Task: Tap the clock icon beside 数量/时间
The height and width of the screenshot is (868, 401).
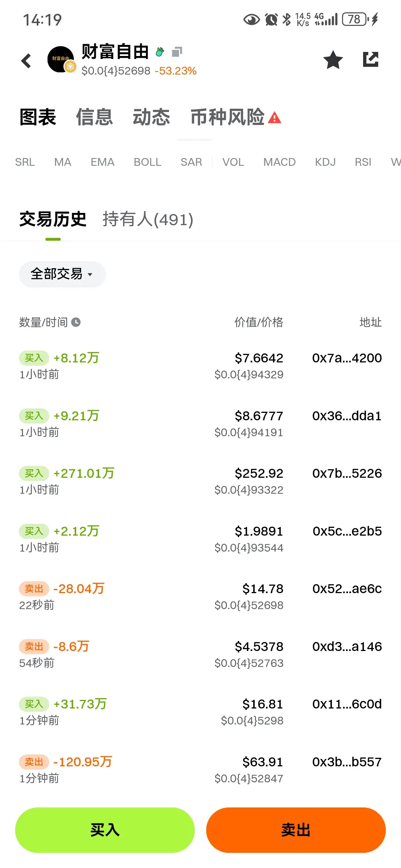Action: click(x=76, y=322)
